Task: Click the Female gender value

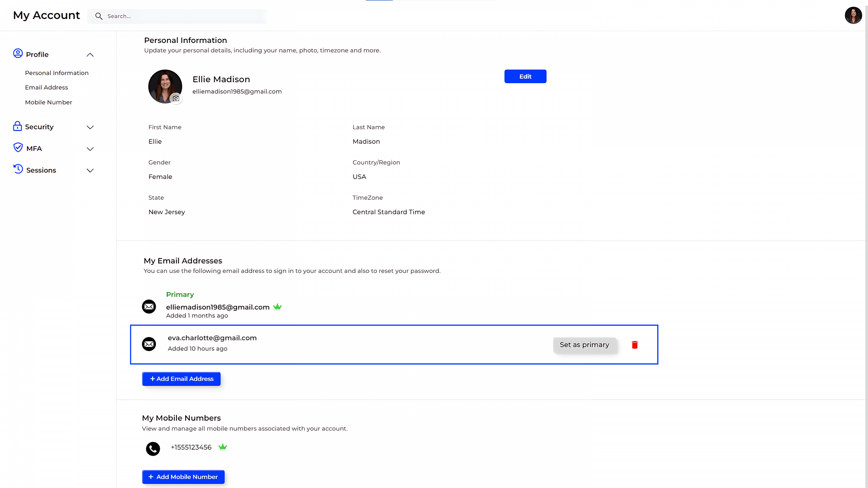Action: pyautogui.click(x=160, y=177)
